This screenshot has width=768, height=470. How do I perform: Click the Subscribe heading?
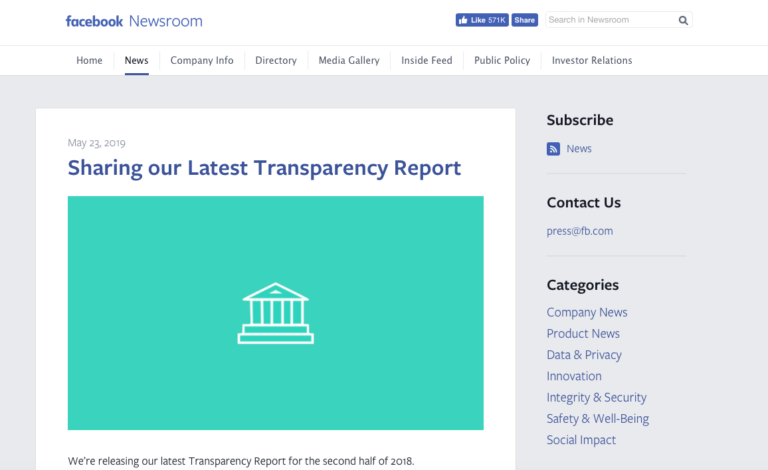point(580,120)
